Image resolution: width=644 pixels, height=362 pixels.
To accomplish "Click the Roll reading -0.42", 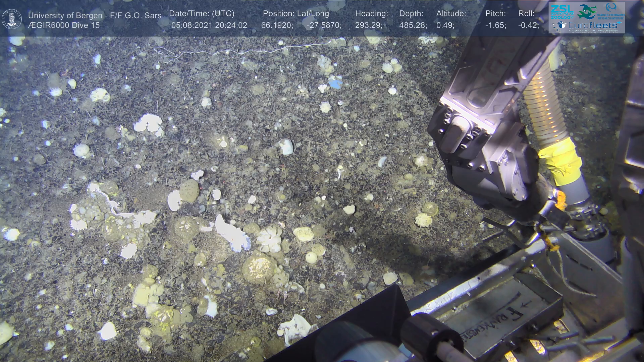I will (528, 25).
